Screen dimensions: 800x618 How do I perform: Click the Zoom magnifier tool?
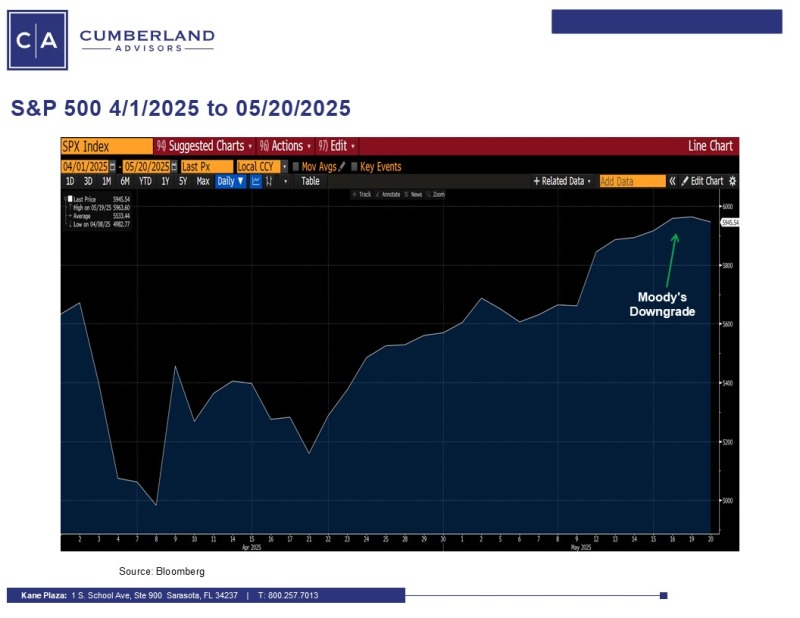436,194
